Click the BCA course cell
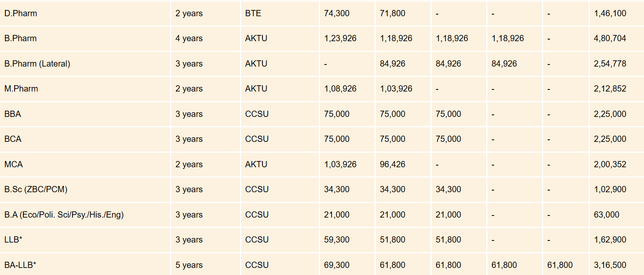Screen dimensions: 644x275 coord(13,139)
